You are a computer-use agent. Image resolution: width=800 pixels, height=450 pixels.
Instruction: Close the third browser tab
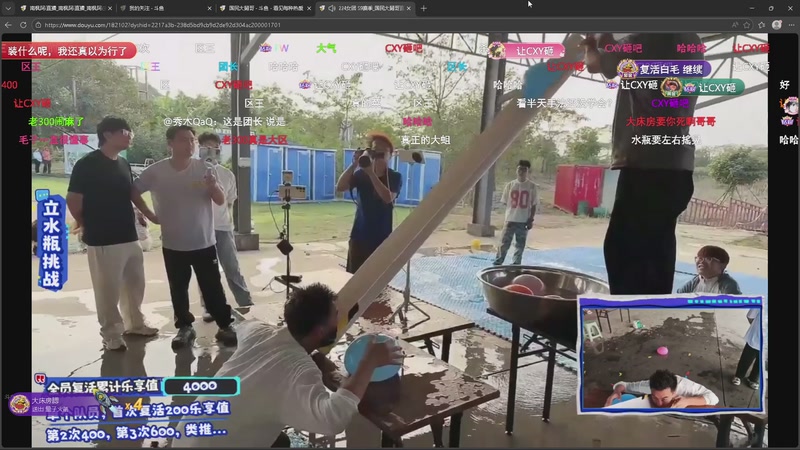tap(309, 8)
